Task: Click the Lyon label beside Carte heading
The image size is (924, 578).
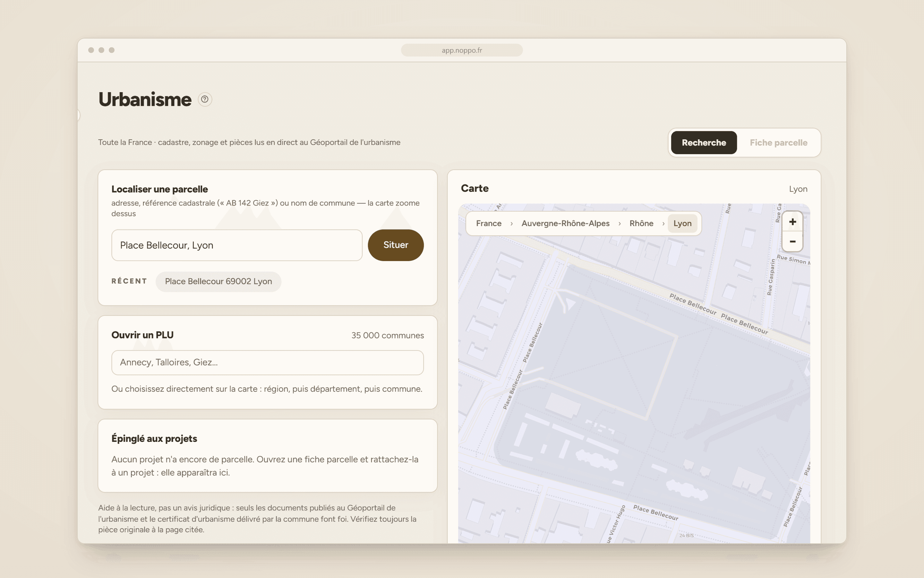Action: coord(798,189)
